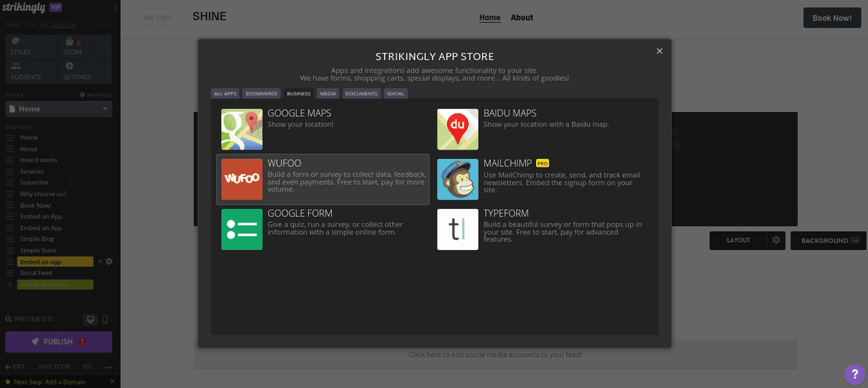Switch to the All Apps tab
Image resolution: width=868 pixels, height=388 pixels.
(x=225, y=93)
